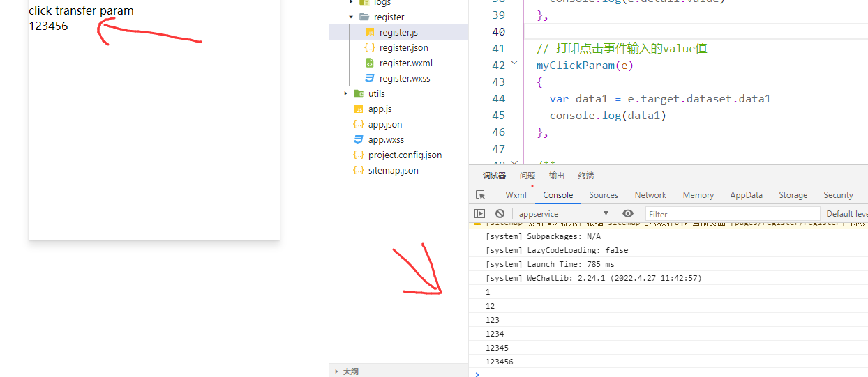Switch to the Memory tab
This screenshot has width=868, height=377.
click(x=698, y=195)
